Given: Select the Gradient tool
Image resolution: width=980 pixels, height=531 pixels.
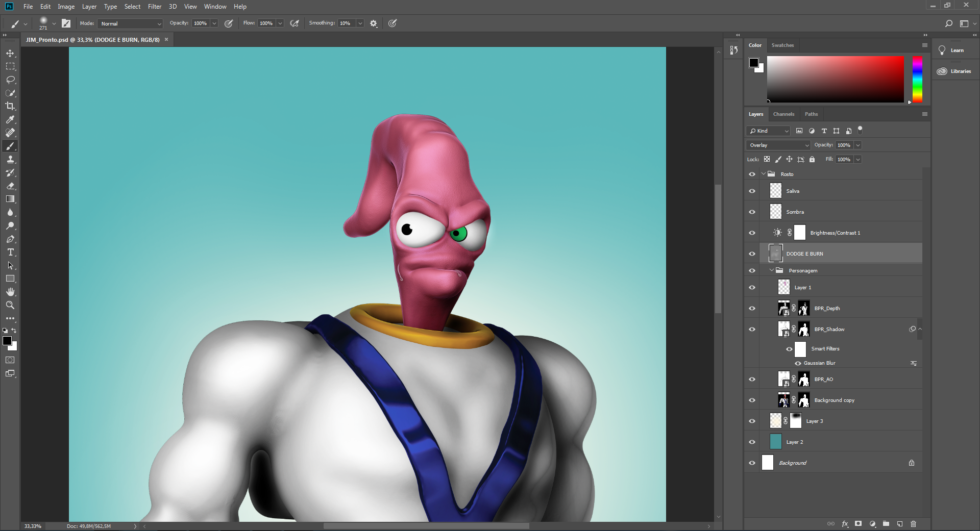Looking at the screenshot, I should pos(10,199).
